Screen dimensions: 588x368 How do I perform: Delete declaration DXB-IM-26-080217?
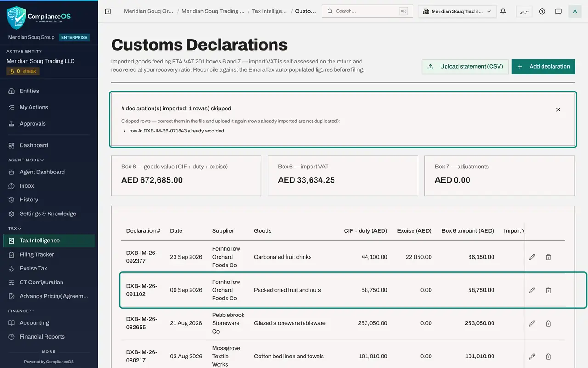pyautogui.click(x=548, y=356)
